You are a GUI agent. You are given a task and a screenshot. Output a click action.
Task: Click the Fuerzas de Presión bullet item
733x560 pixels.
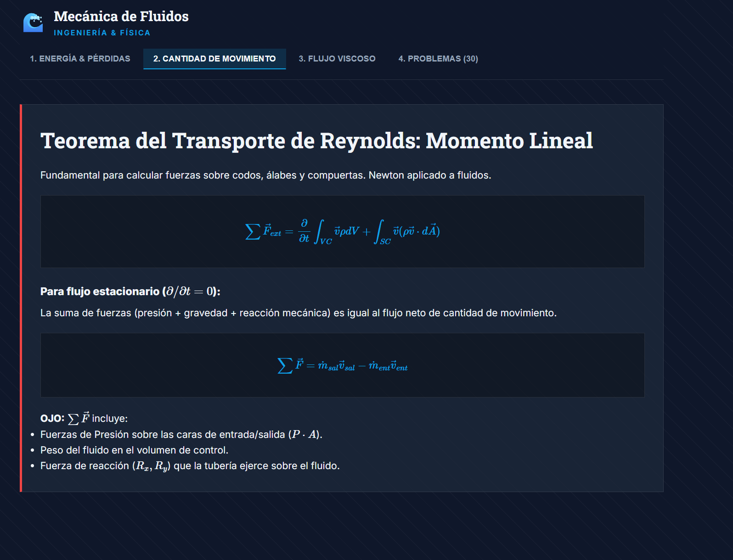pos(181,435)
